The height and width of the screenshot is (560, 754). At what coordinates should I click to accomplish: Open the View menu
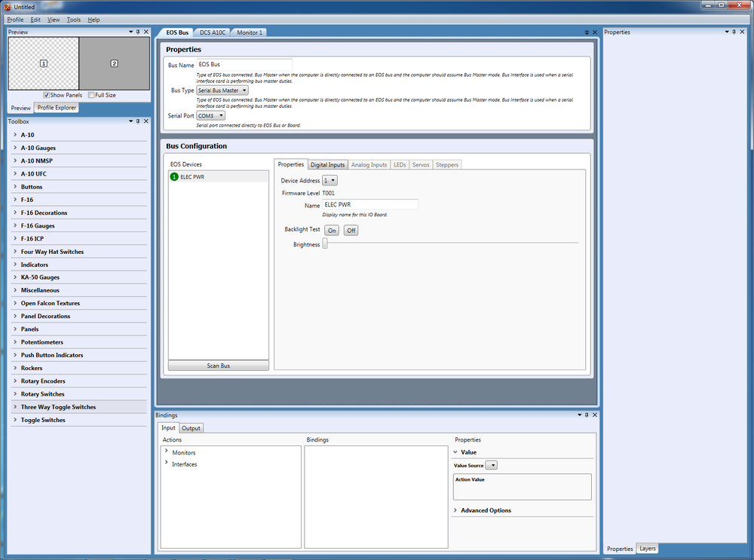(54, 20)
